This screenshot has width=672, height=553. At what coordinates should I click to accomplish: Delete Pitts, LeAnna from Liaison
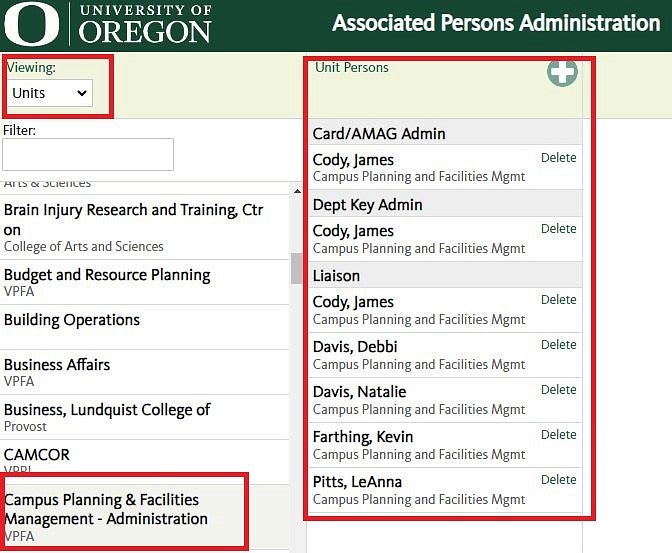click(558, 480)
